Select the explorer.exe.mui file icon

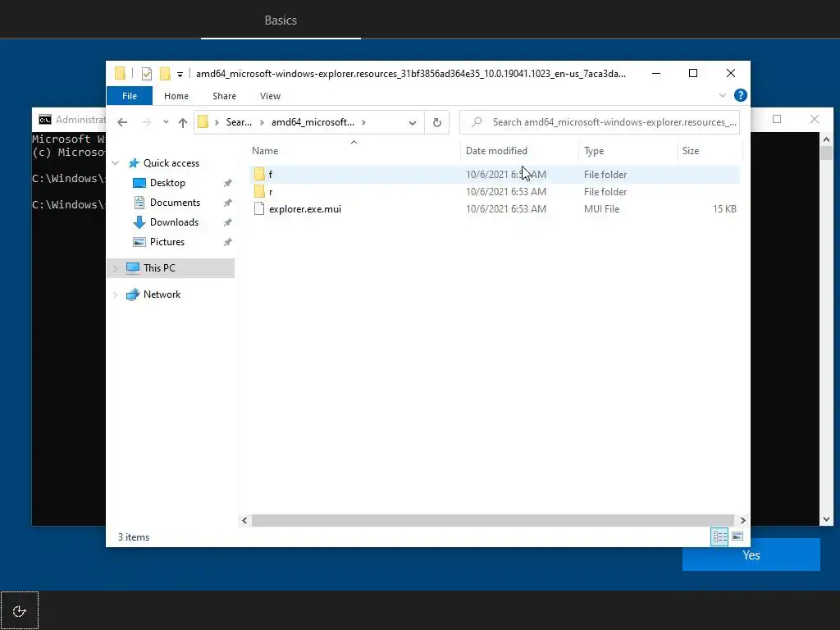coord(259,209)
